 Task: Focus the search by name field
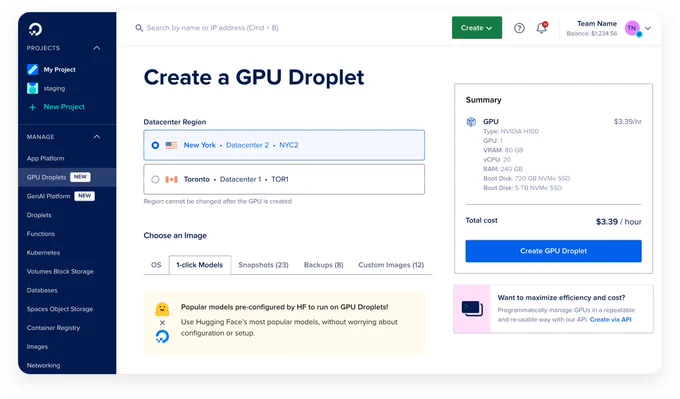pyautogui.click(x=212, y=28)
